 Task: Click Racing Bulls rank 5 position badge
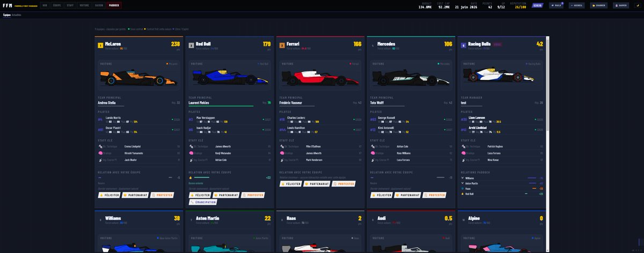click(x=463, y=46)
